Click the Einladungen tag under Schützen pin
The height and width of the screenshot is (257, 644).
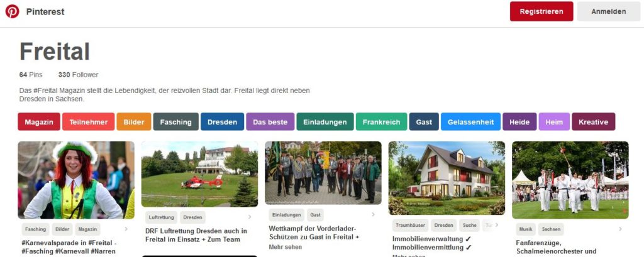pos(287,215)
